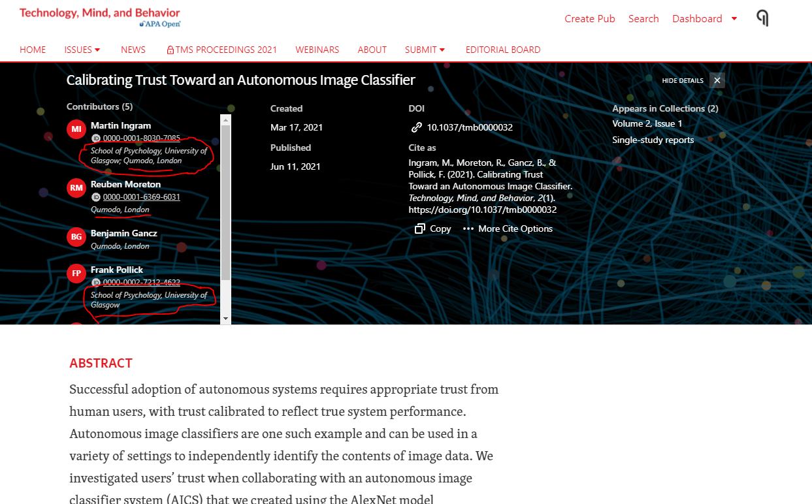Click the Create Pub link
The height and width of the screenshot is (504, 812).
[589, 18]
